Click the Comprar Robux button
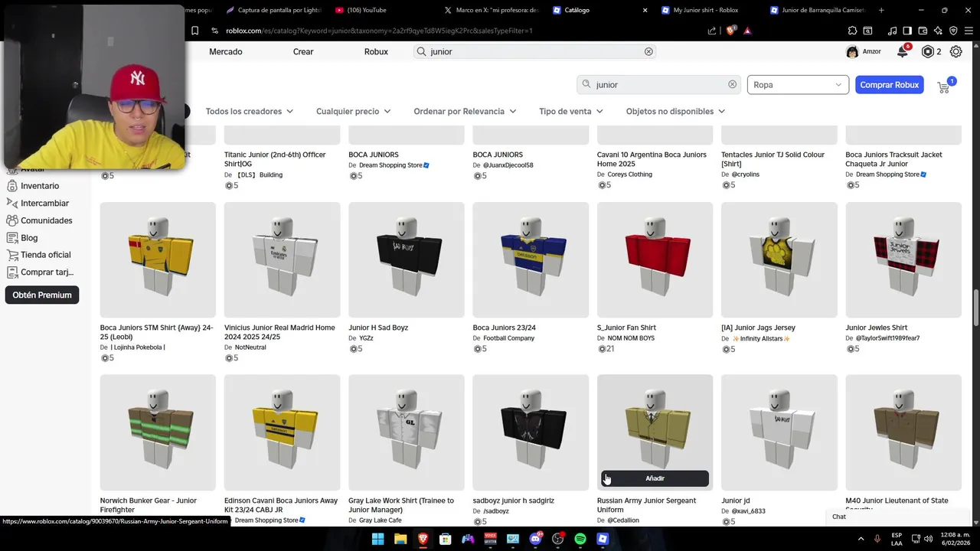Screen dimensions: 980x551 point(889,84)
